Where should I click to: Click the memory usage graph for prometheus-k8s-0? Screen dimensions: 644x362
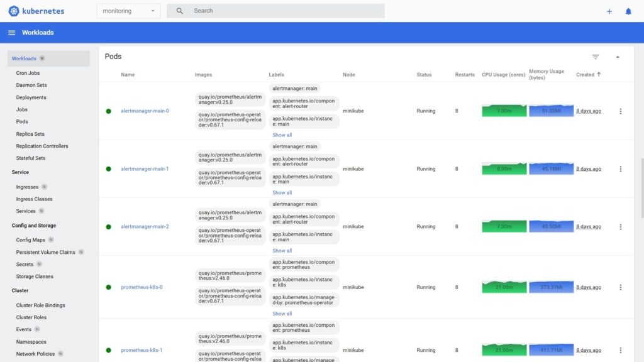pos(551,287)
